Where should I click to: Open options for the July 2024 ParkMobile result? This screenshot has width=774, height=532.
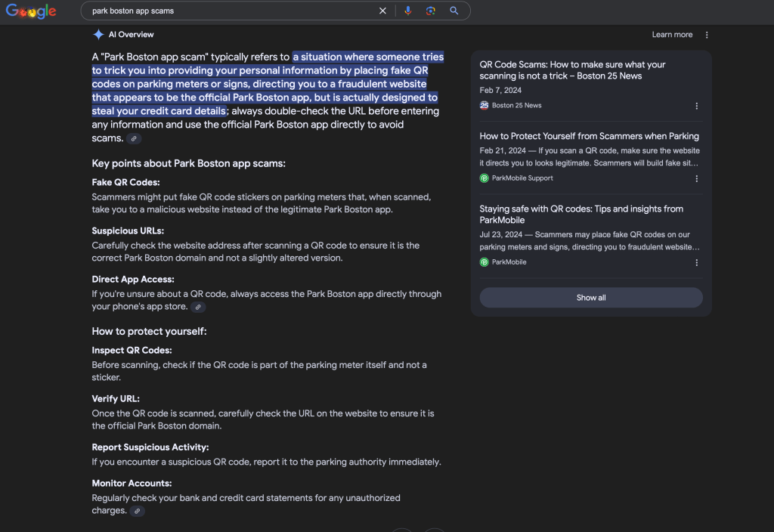coord(697,262)
